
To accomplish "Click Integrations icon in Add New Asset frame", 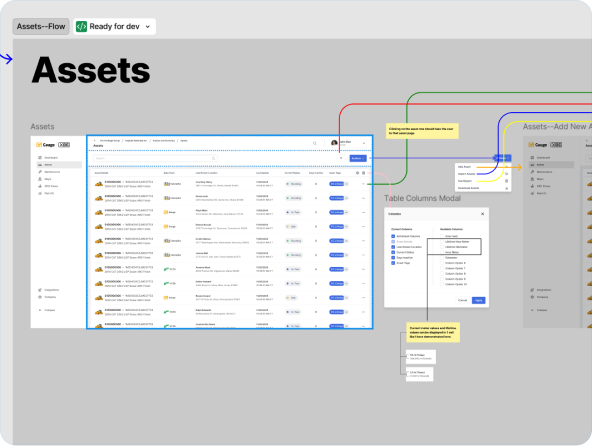I will click(x=532, y=290).
